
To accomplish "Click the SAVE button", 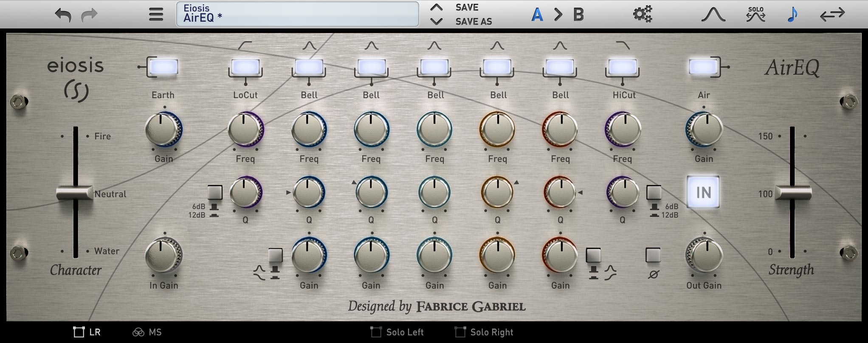I will 467,7.
